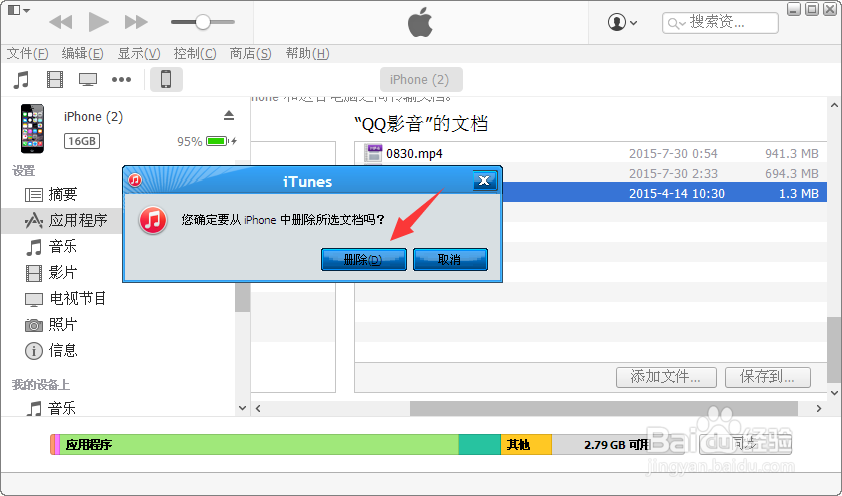Click the 0830.mp4 file icon
The height and width of the screenshot is (496, 842).
pos(373,153)
